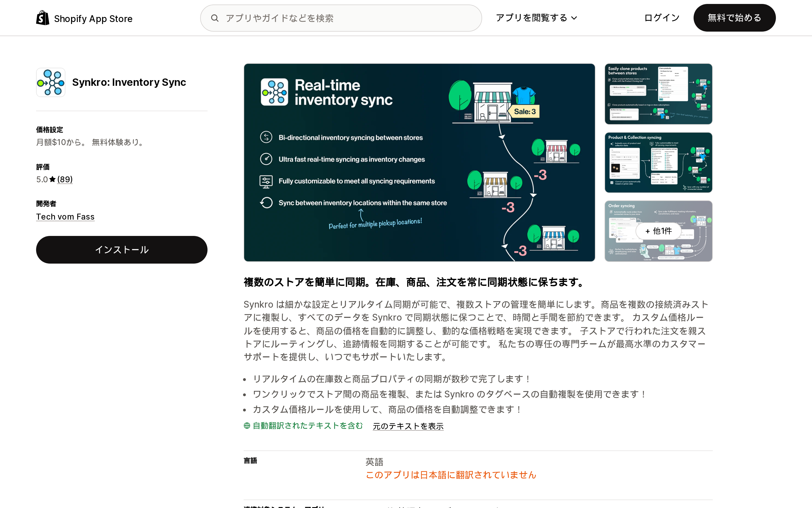Click the rating star icon
The height and width of the screenshot is (508, 812).
[52, 179]
